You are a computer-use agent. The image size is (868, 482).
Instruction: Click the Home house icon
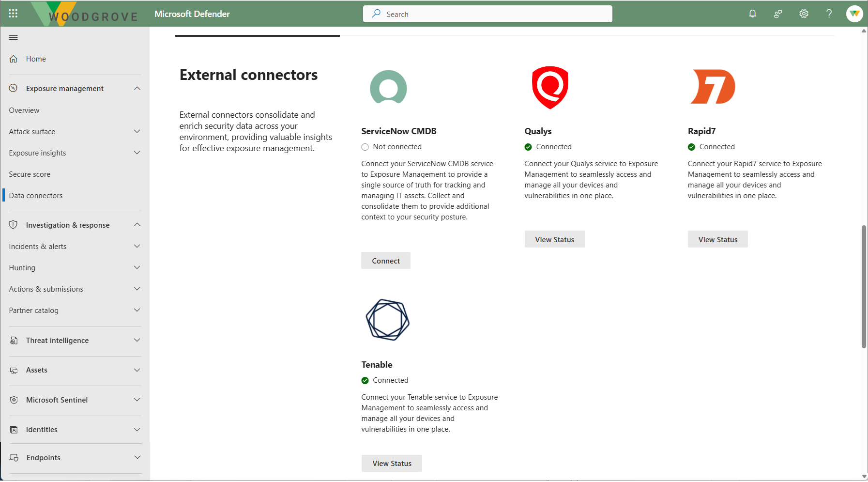coord(14,59)
